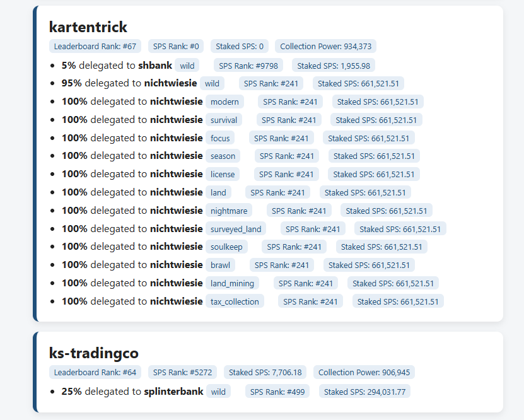Click the surveyed_land category tag
Viewport: 524px width, 420px height.
click(x=236, y=229)
